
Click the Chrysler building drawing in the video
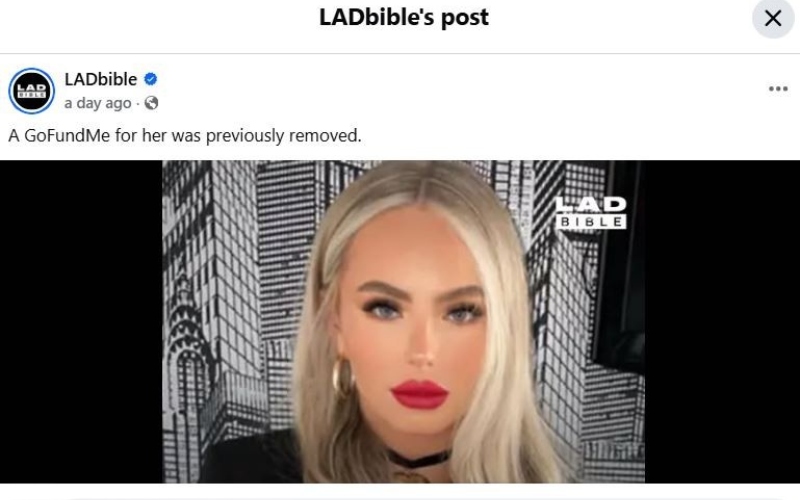pos(188,357)
